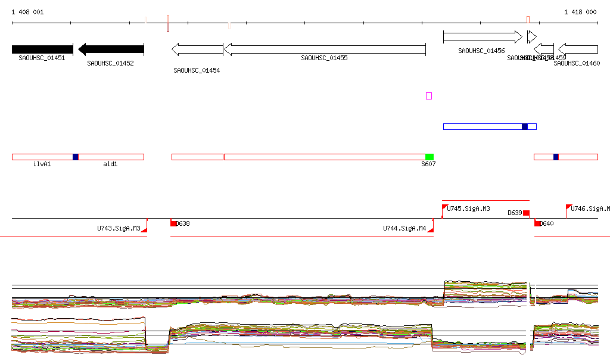The width and height of the screenshot is (610, 364).
Task: Click the U746.SigA promoter flag
Action: point(568,208)
